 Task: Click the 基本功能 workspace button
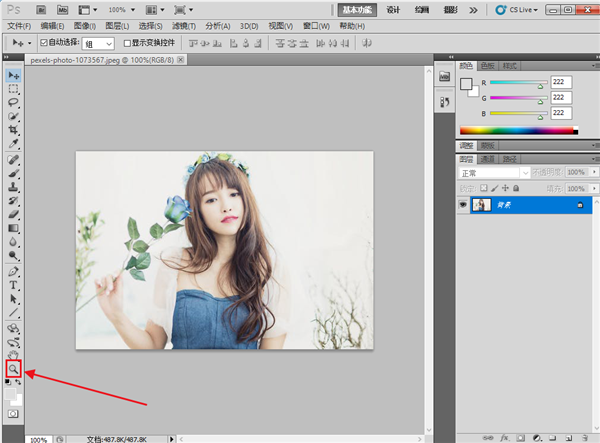[x=357, y=9]
